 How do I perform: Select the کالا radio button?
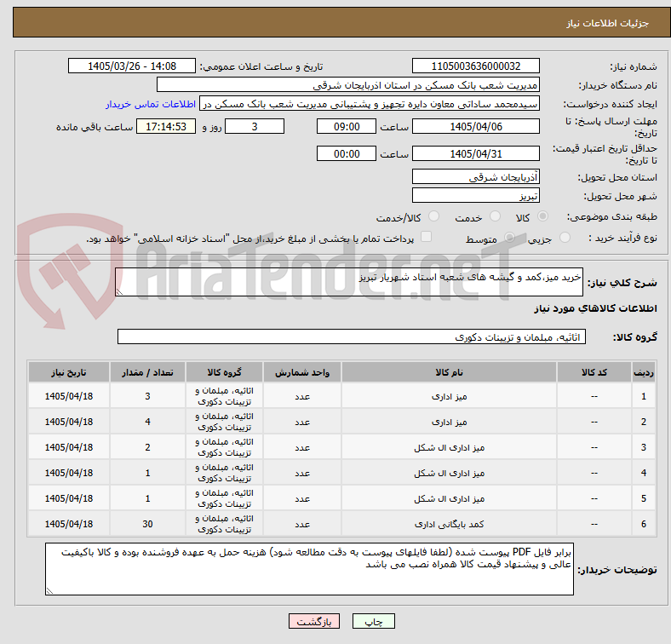pyautogui.click(x=542, y=216)
